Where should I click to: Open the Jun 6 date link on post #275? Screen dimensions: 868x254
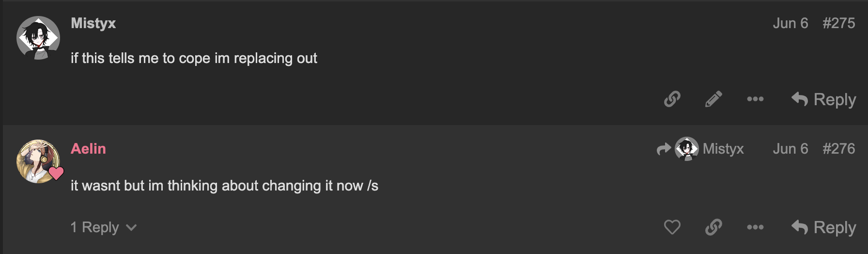(790, 23)
